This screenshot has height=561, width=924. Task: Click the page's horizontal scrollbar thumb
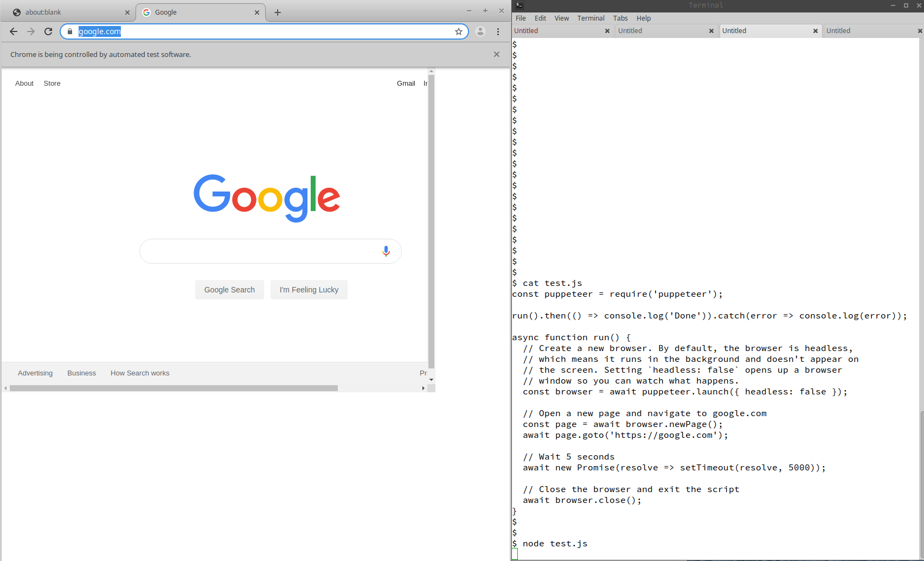point(174,388)
